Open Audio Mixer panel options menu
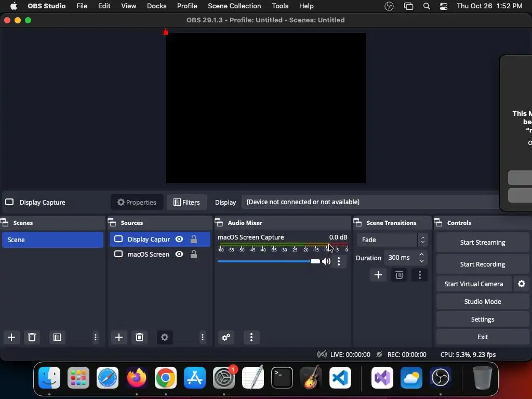The width and height of the screenshot is (532, 399). pos(251,337)
